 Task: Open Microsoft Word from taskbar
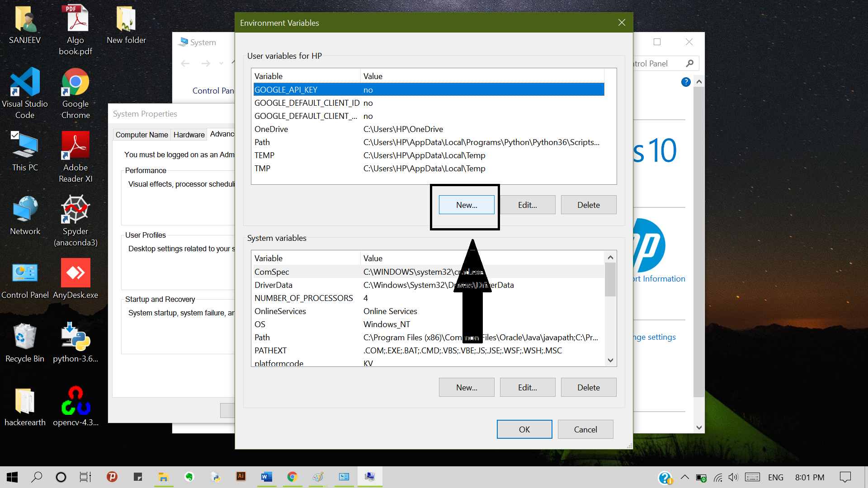pyautogui.click(x=266, y=477)
